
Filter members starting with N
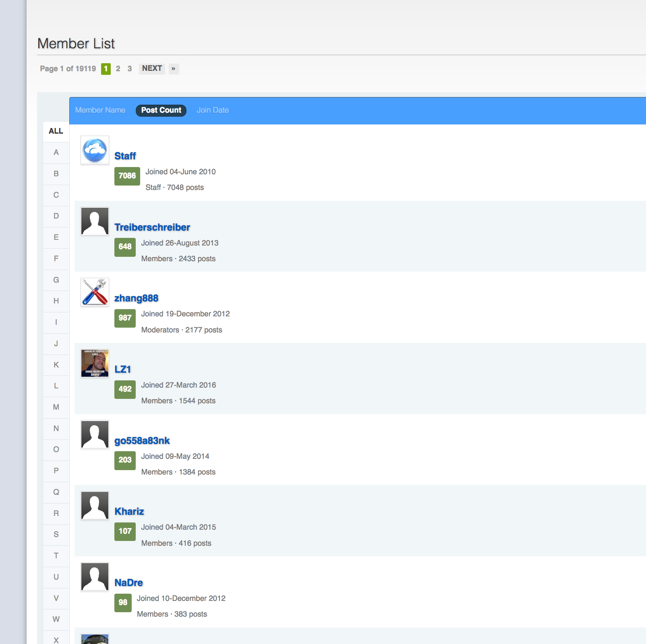[56, 429]
